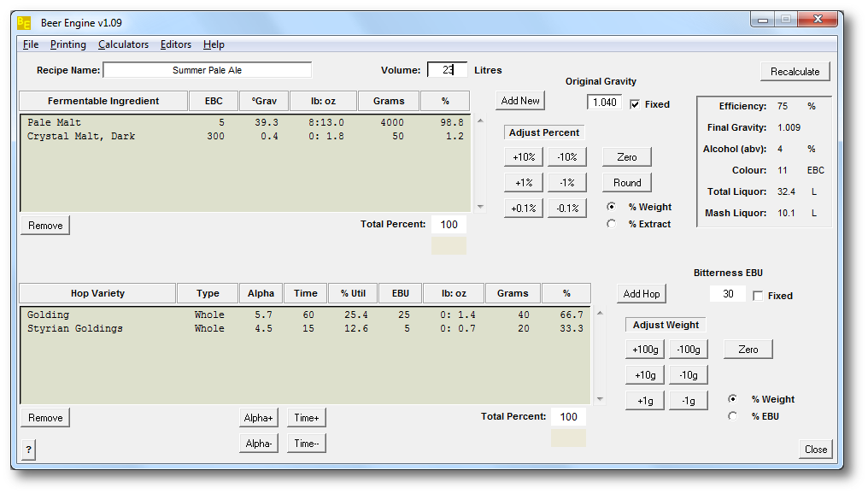Click the Close button at bottom right
Viewport: 868px width, 494px height.
tap(815, 450)
